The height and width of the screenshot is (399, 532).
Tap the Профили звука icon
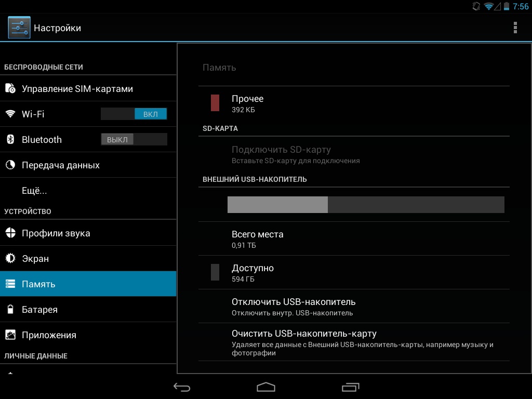(10, 233)
